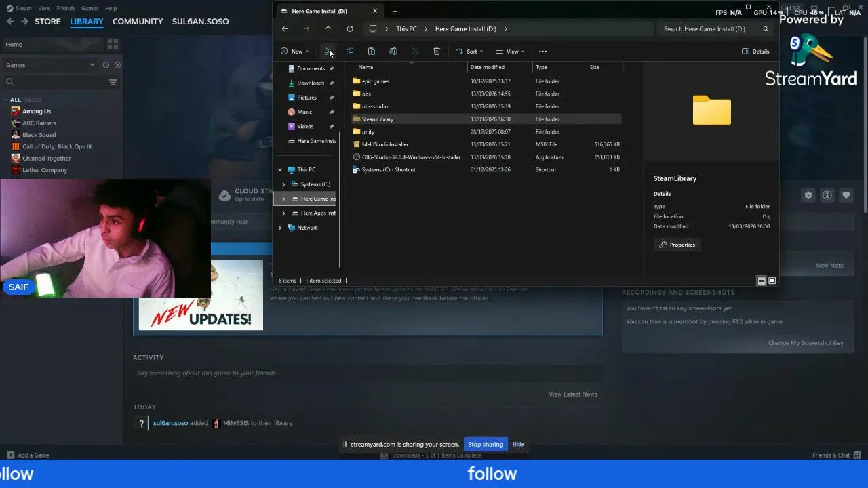Click the ready-to-play icon in Steam sidebar

point(117,65)
